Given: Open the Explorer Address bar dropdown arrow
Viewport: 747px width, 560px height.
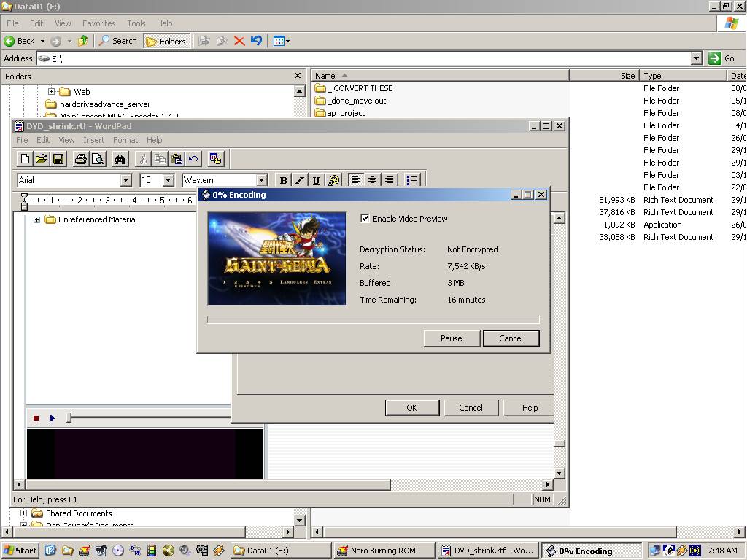Looking at the screenshot, I should [x=697, y=58].
